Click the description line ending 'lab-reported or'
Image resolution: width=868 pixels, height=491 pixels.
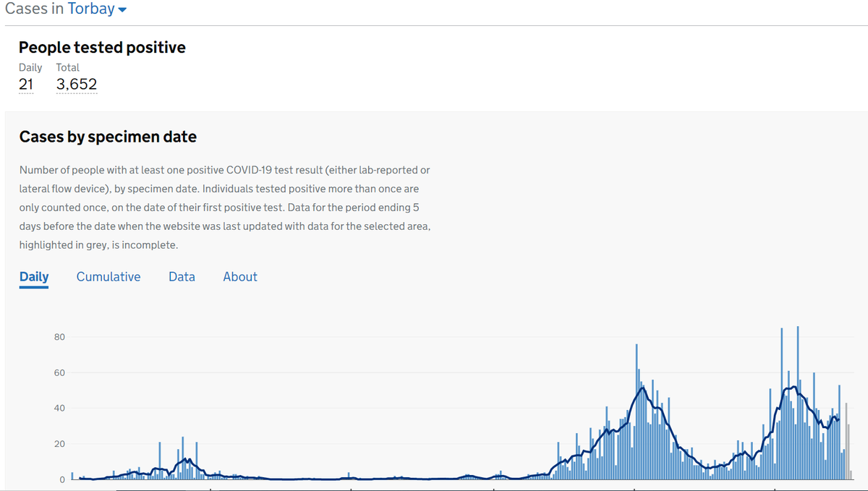point(225,170)
